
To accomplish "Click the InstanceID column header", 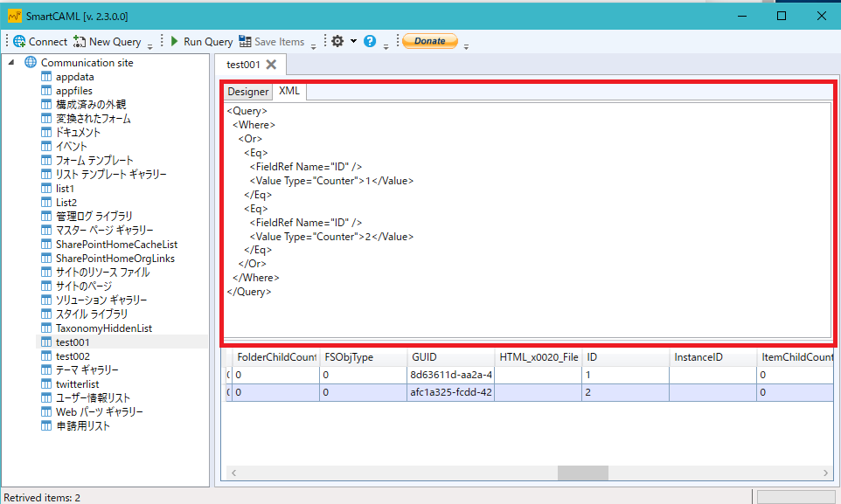I will tap(712, 357).
